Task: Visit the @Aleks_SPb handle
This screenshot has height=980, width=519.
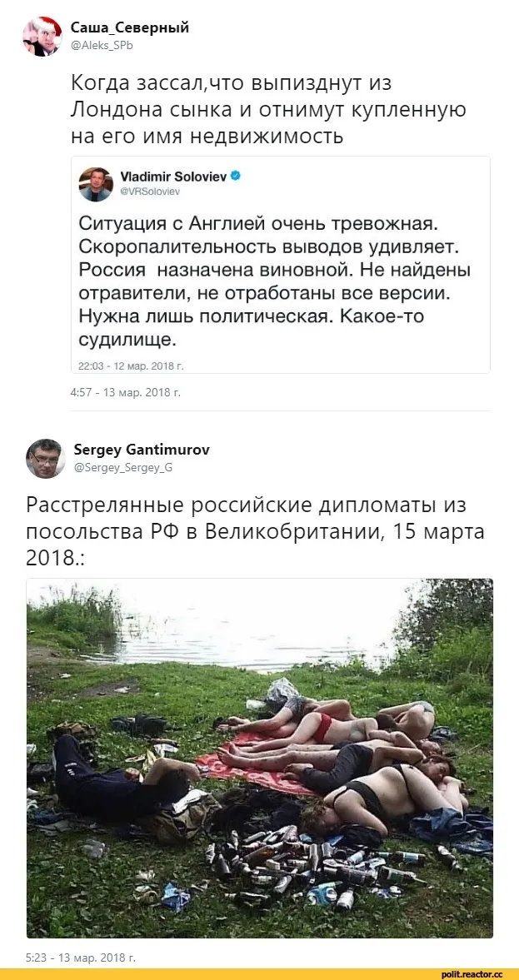Action: point(102,46)
